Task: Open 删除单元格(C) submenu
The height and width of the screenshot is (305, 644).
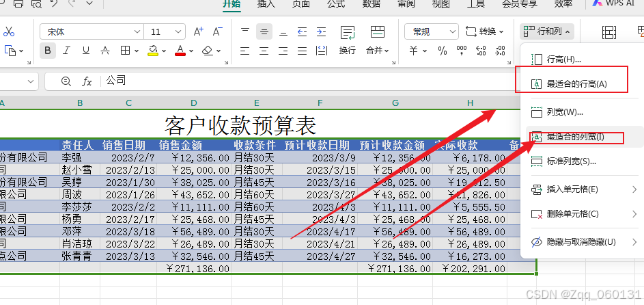Action: point(585,214)
